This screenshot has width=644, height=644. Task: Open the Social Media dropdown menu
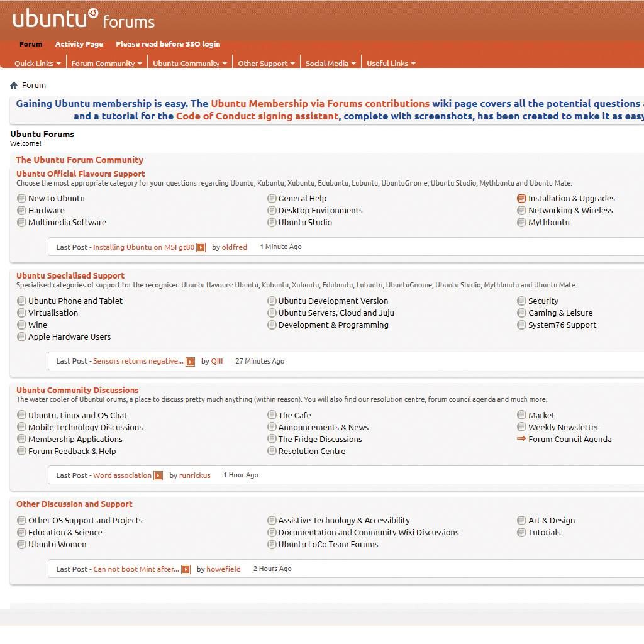tap(331, 64)
